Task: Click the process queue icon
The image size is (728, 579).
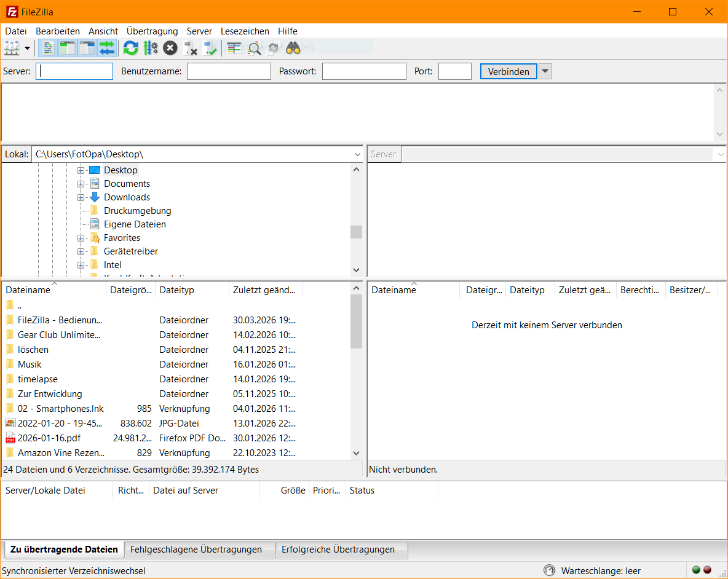Action: (150, 48)
